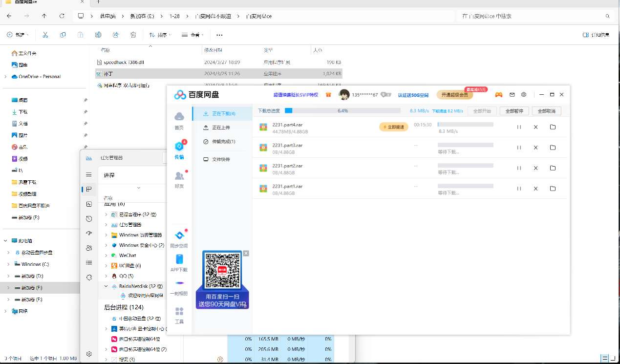This screenshot has width=620, height=364.
Task: Close the QR code promotion banner
Action: (246, 253)
